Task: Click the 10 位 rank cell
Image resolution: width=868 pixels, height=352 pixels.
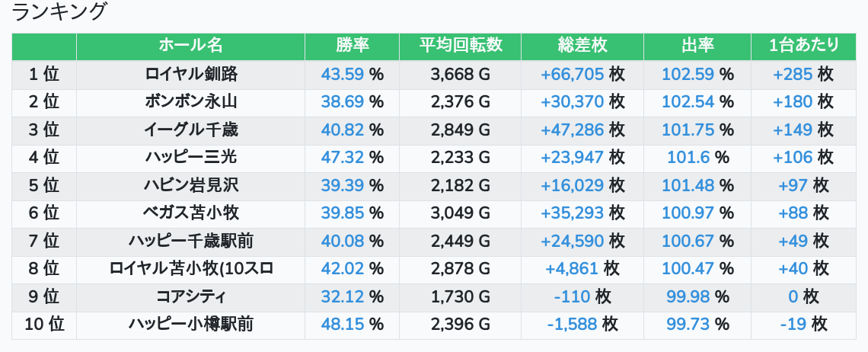Action: pos(44,325)
